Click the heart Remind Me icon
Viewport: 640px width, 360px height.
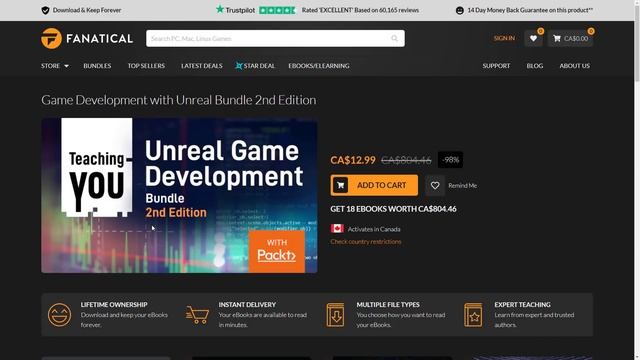click(435, 185)
